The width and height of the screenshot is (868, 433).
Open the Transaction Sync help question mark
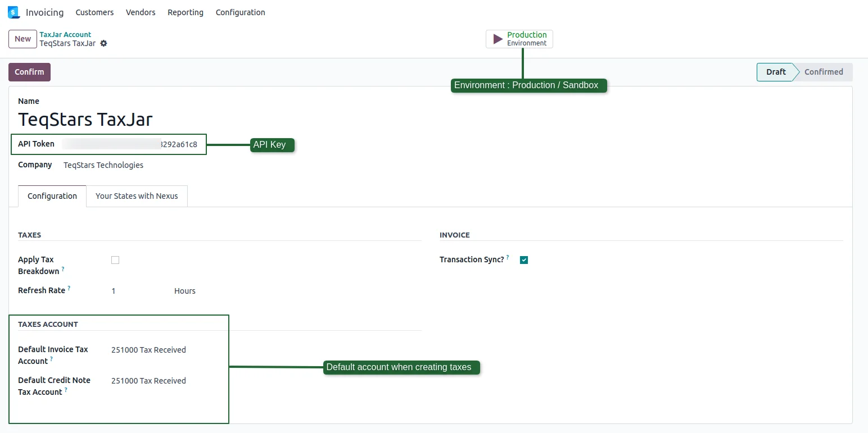click(x=508, y=257)
